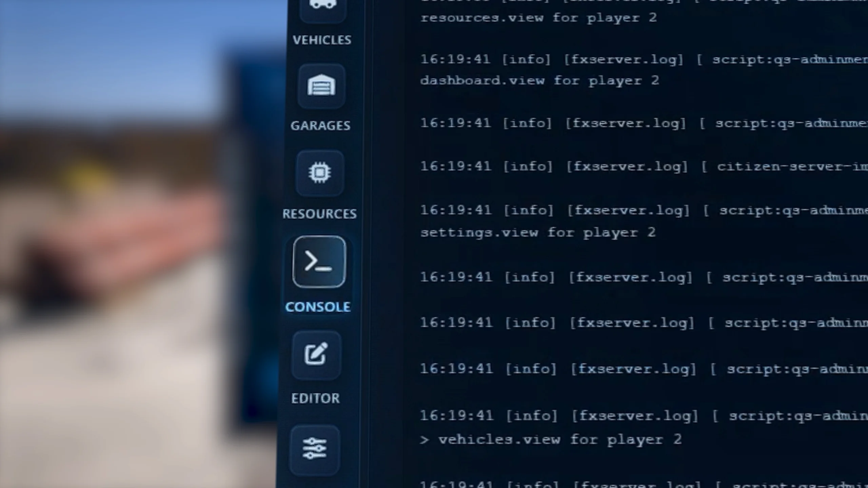
Task: Open the EDITOR sidebar label
Action: [x=315, y=398]
